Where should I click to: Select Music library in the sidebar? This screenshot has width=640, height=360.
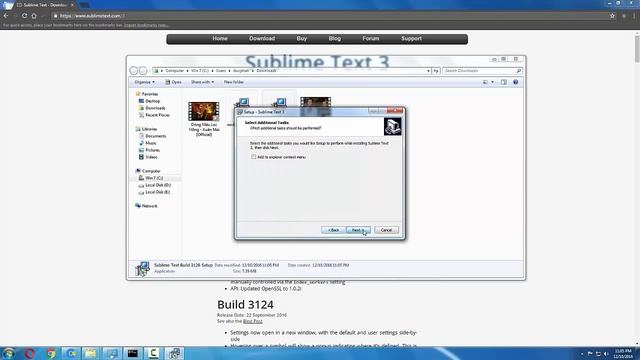(x=147, y=143)
